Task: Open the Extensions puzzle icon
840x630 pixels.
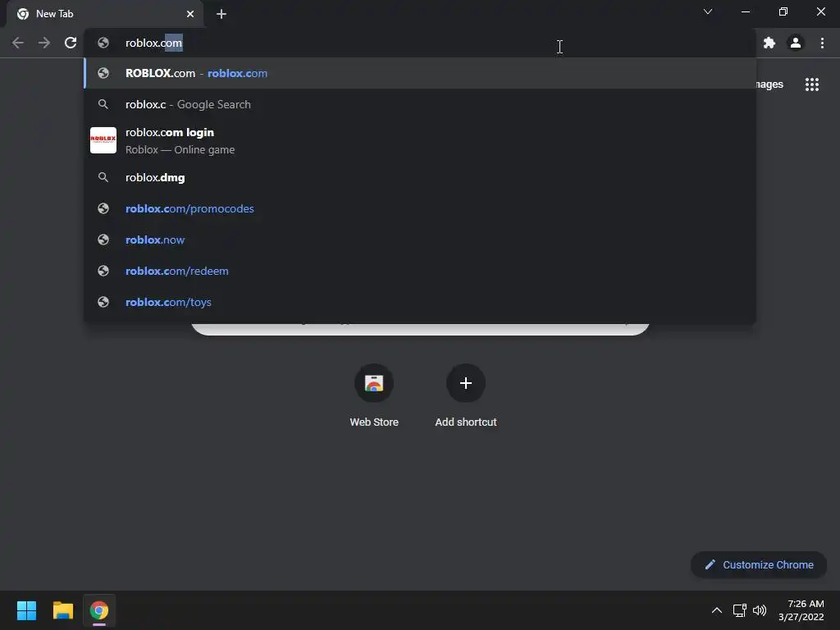Action: click(x=769, y=43)
